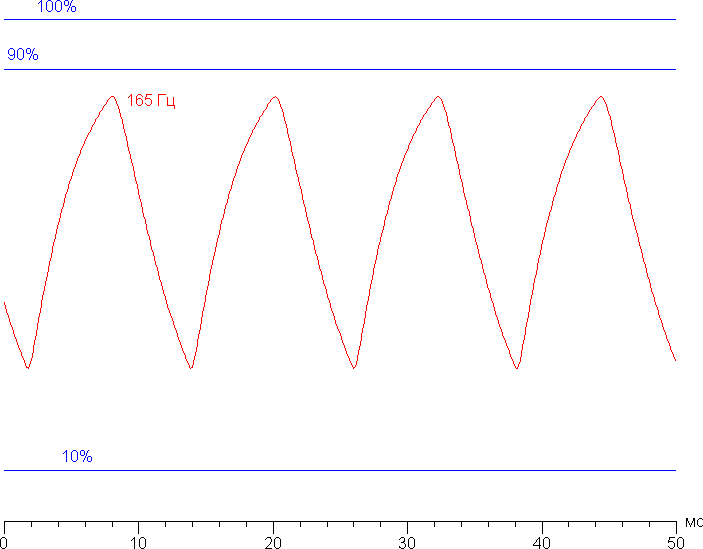Click the waveform trough near 38 ms
Viewport: 703px width, 549px height.
click(517, 368)
